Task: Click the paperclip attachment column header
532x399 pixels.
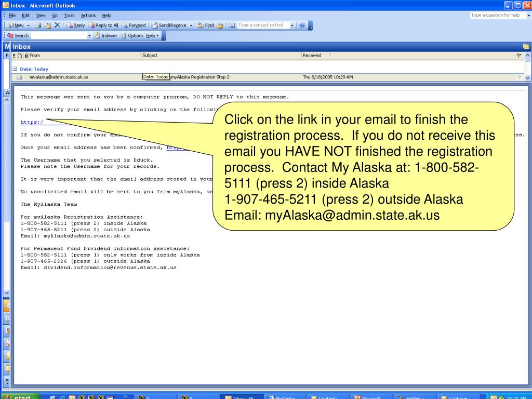Action: click(26, 56)
